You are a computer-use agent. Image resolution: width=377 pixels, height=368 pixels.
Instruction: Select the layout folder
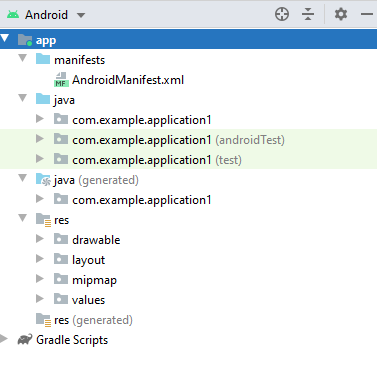89,260
